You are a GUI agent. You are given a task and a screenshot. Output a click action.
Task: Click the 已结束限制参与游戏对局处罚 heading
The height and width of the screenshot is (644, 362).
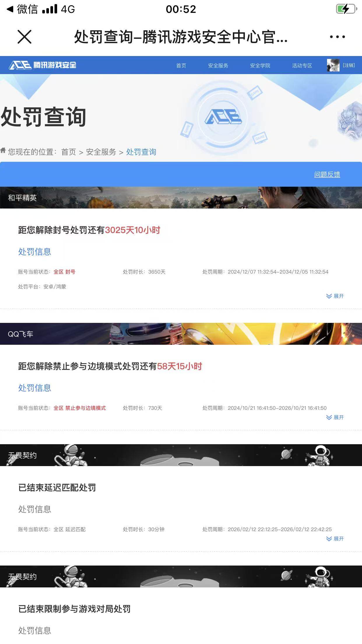pos(74,609)
